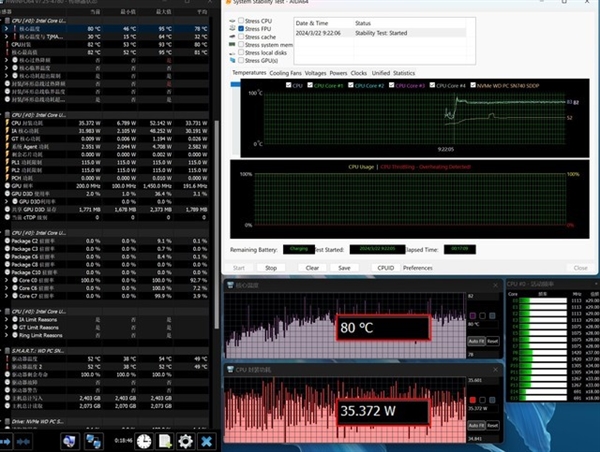
Task: Switch to the Cooling Fans tab
Action: pyautogui.click(x=285, y=73)
